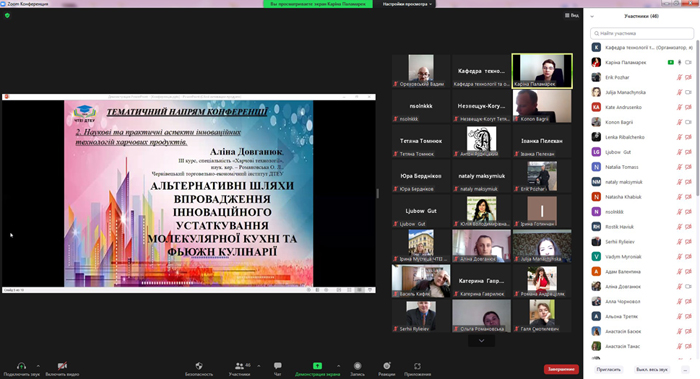This screenshot has width=700, height=379.
Task: Turn on video with camera icon
Action: click(62, 366)
